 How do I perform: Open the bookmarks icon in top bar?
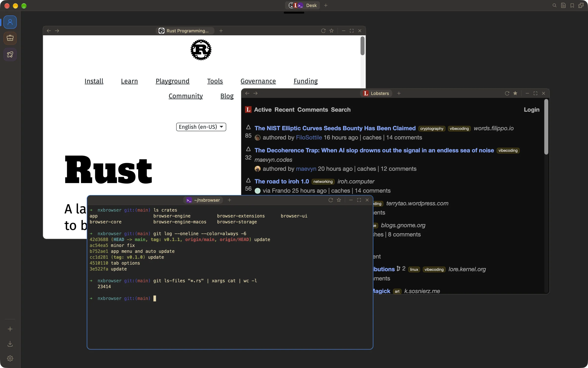(572, 5)
